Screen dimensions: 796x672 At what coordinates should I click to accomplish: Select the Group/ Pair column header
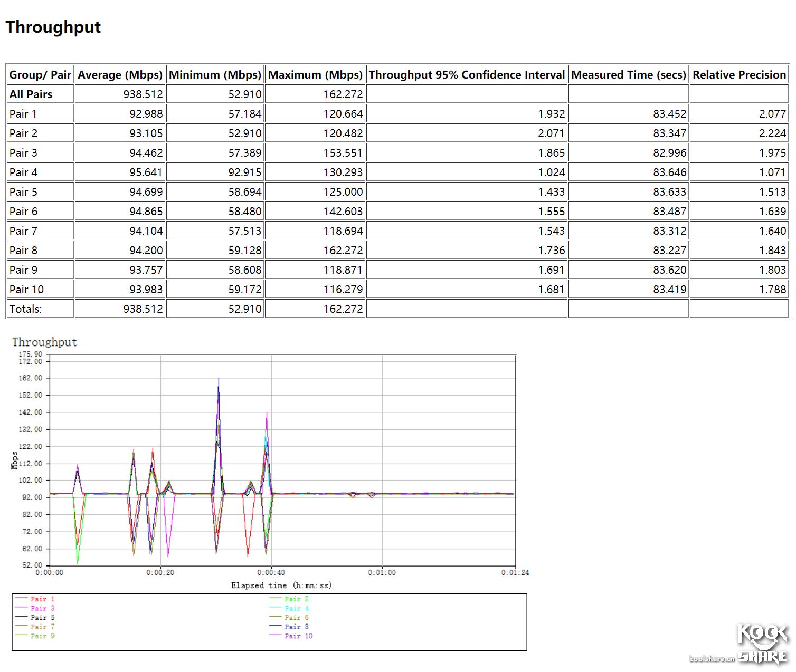(40, 74)
